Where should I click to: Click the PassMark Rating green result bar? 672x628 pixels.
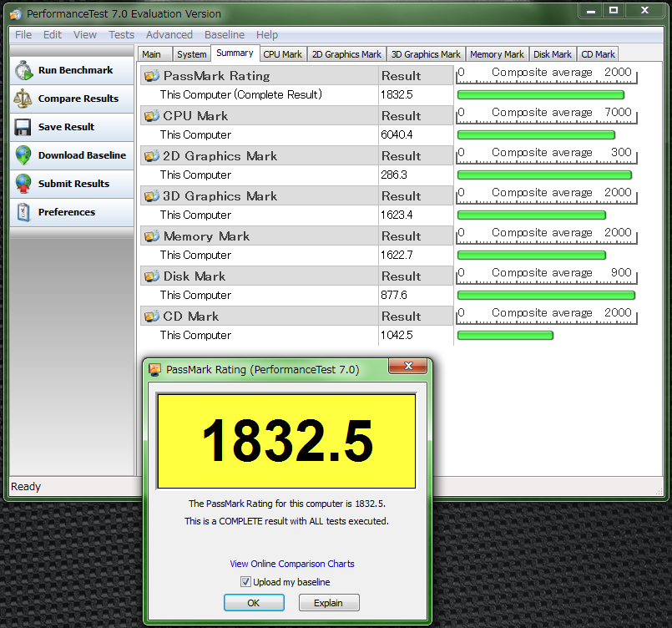pos(541,94)
